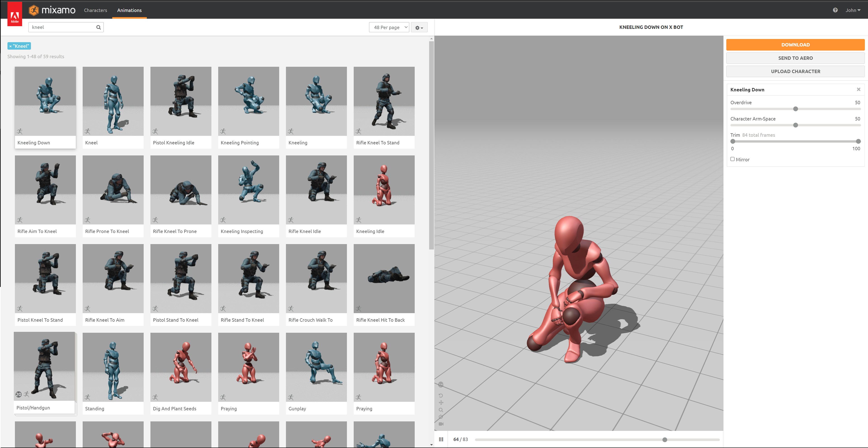Open the help question mark icon

point(835,10)
